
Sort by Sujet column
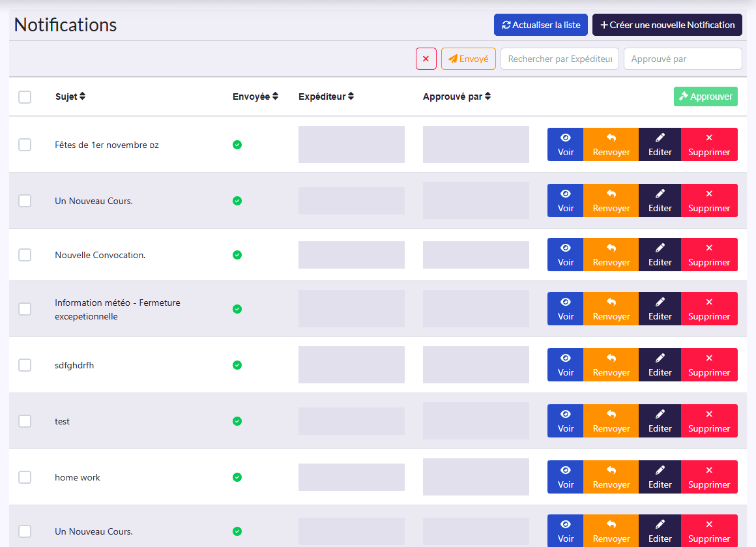(70, 96)
